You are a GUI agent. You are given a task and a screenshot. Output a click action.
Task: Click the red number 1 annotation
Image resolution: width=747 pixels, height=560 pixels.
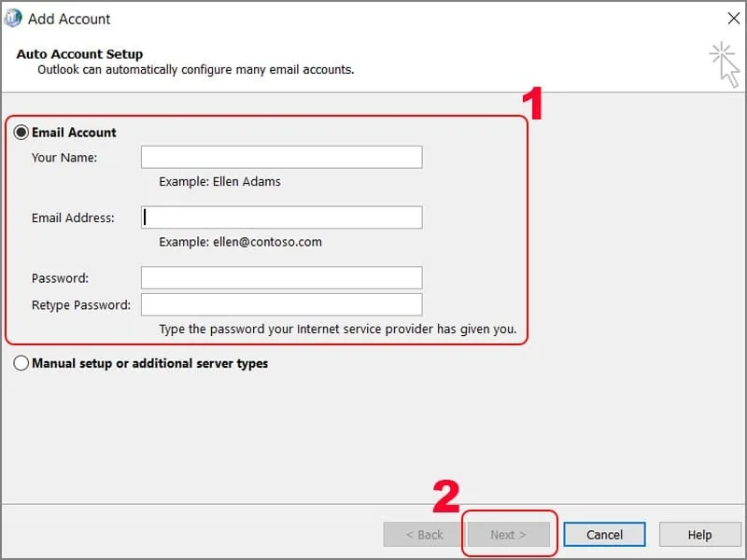[x=531, y=104]
